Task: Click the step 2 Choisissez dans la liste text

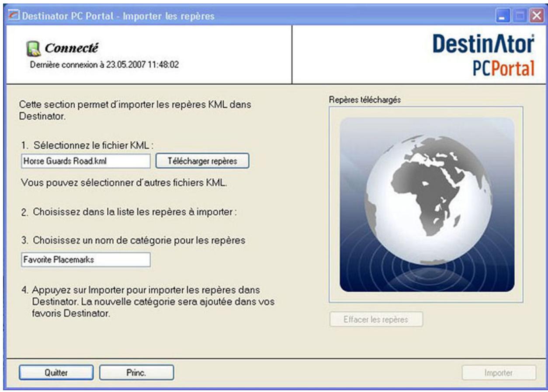Action: click(128, 213)
